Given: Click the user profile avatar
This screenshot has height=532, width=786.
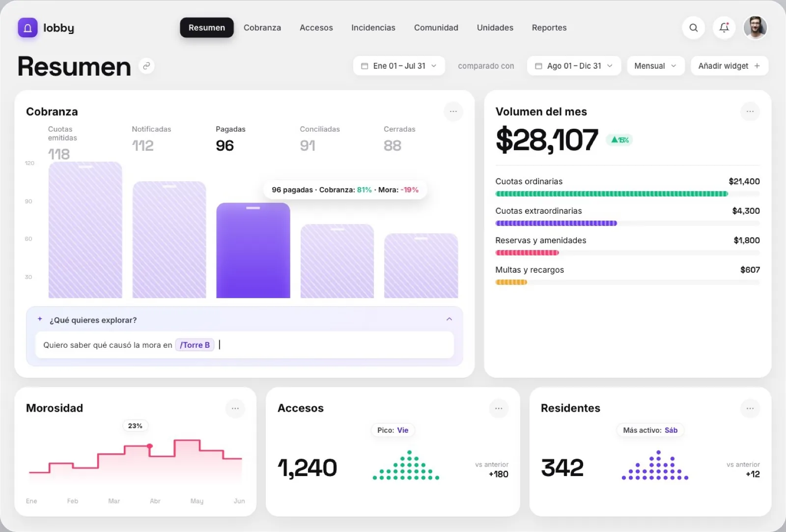Looking at the screenshot, I should pos(755,28).
